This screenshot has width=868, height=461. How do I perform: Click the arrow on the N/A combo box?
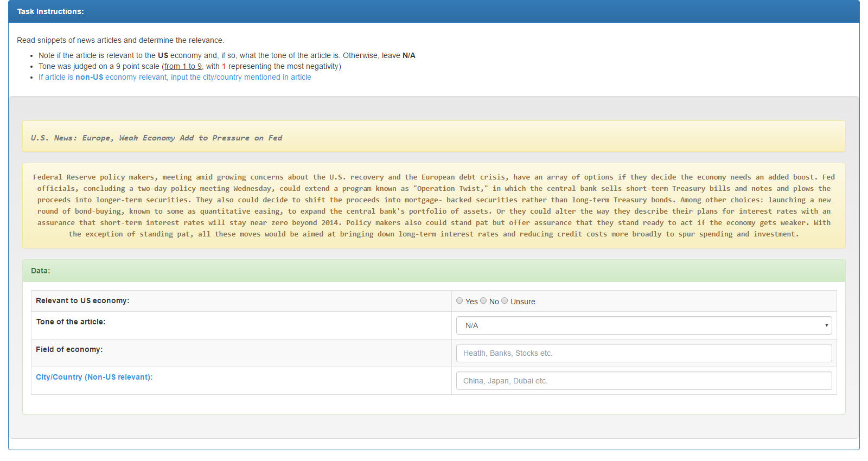[x=826, y=325]
